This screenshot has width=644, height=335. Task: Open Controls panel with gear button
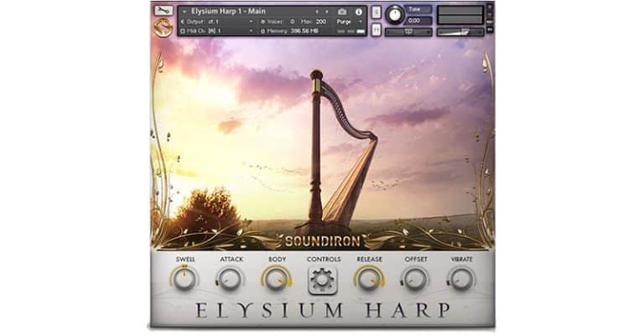coord(323,280)
